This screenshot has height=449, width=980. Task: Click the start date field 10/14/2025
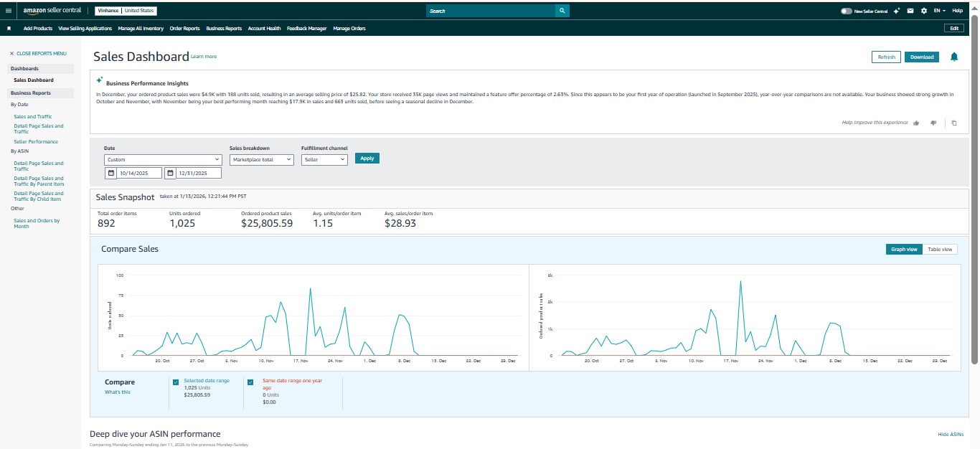(139, 173)
